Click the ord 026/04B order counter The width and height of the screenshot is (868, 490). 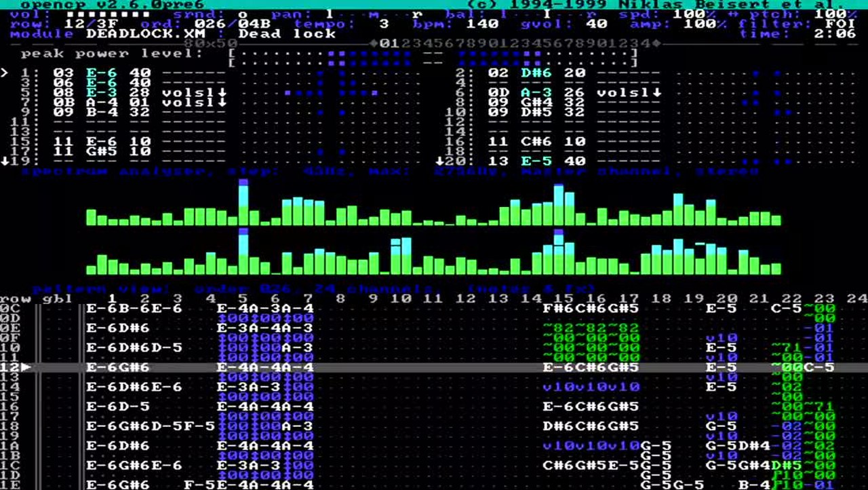tap(233, 24)
